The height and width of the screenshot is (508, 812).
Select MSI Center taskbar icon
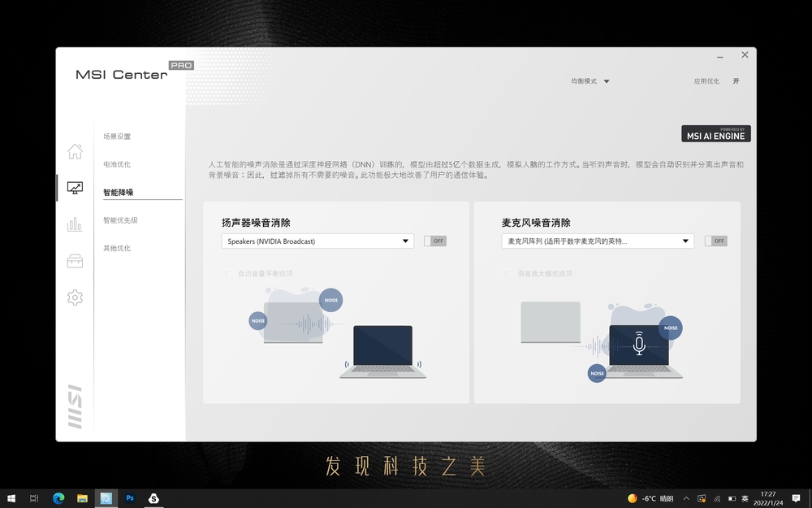point(106,498)
